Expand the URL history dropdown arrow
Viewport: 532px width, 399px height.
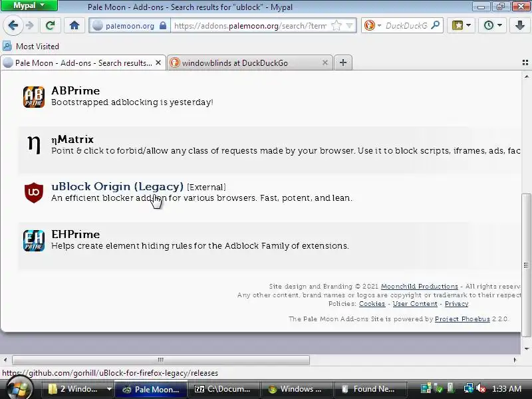tap(350, 25)
